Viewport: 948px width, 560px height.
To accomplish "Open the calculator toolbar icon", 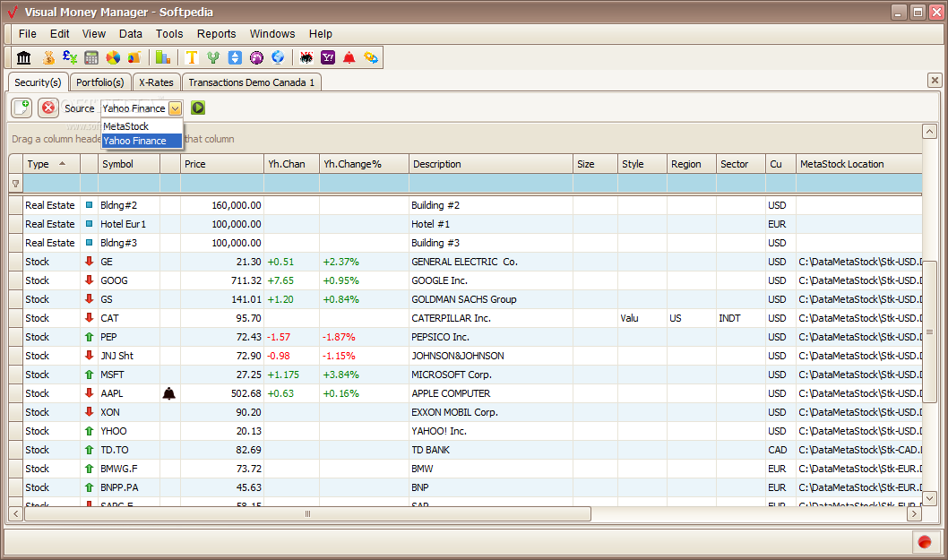I will click(x=91, y=57).
